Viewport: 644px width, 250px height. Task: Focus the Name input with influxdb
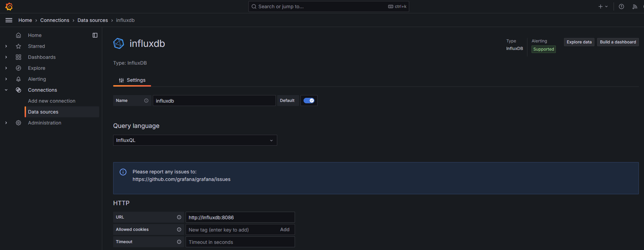point(214,101)
